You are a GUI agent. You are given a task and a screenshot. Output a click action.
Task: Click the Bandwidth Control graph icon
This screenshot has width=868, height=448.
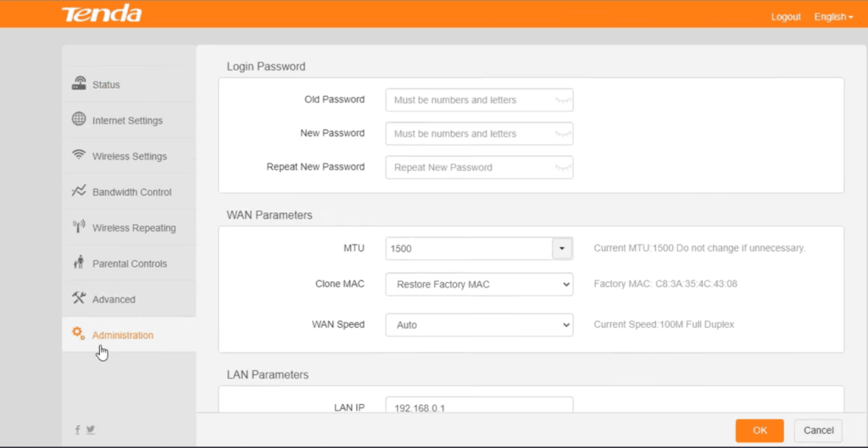pos(79,191)
